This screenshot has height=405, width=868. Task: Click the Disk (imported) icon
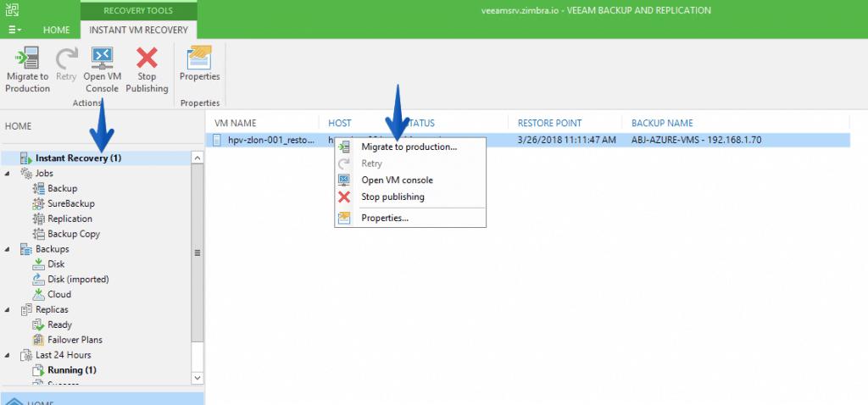click(x=39, y=280)
